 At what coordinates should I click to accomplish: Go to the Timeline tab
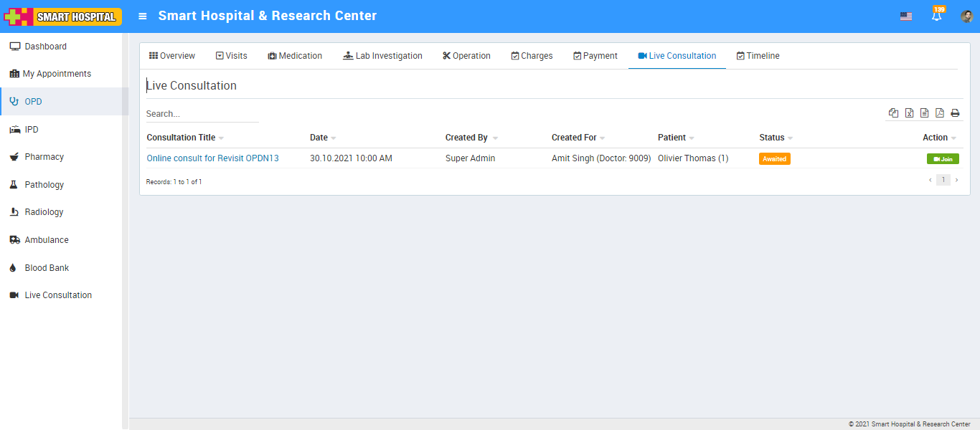tap(758, 56)
